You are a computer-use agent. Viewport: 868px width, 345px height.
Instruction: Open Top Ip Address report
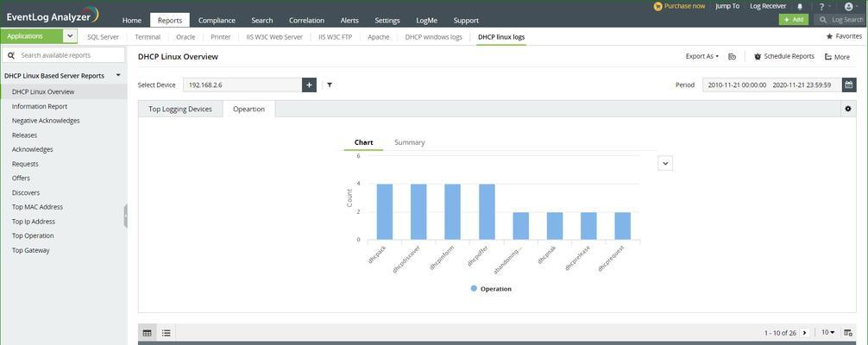click(34, 222)
